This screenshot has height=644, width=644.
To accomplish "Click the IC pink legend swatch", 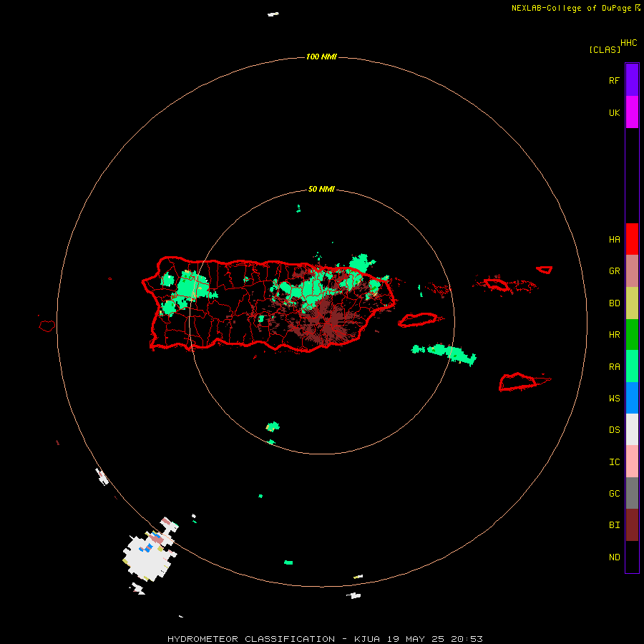I will pyautogui.click(x=632, y=462).
